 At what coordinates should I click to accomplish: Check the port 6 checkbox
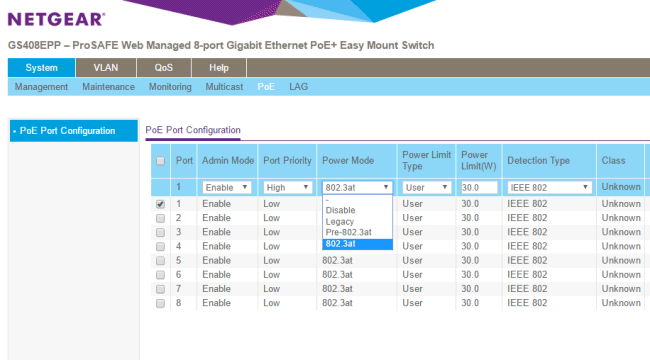[160, 275]
